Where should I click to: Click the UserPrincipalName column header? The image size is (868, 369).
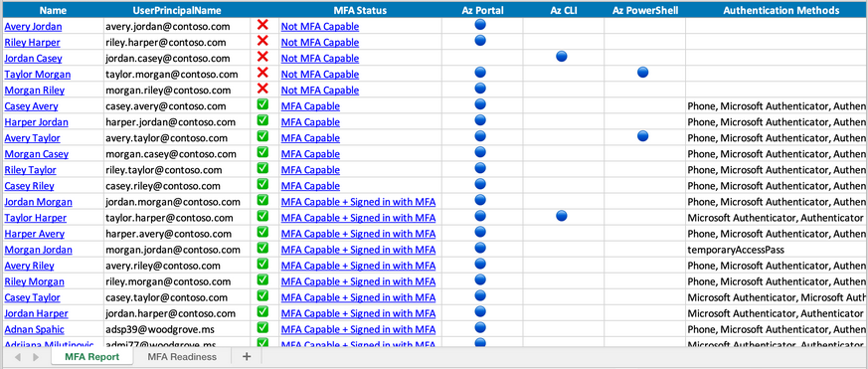pos(177,11)
